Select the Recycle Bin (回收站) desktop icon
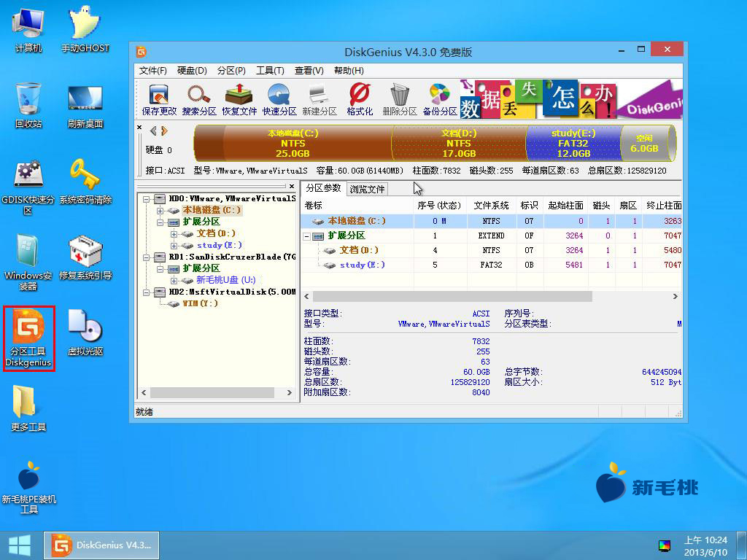Viewport: 747px width, 560px height. coord(28,105)
